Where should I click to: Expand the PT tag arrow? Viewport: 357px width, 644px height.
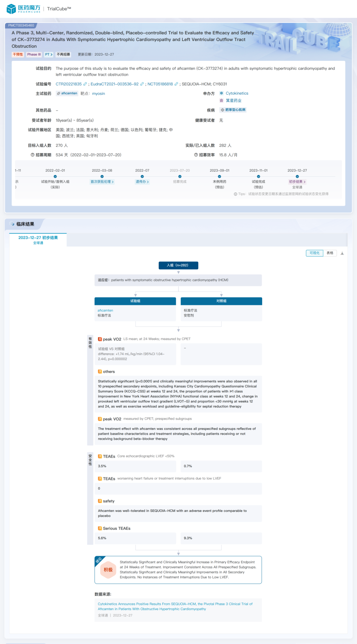point(49,55)
